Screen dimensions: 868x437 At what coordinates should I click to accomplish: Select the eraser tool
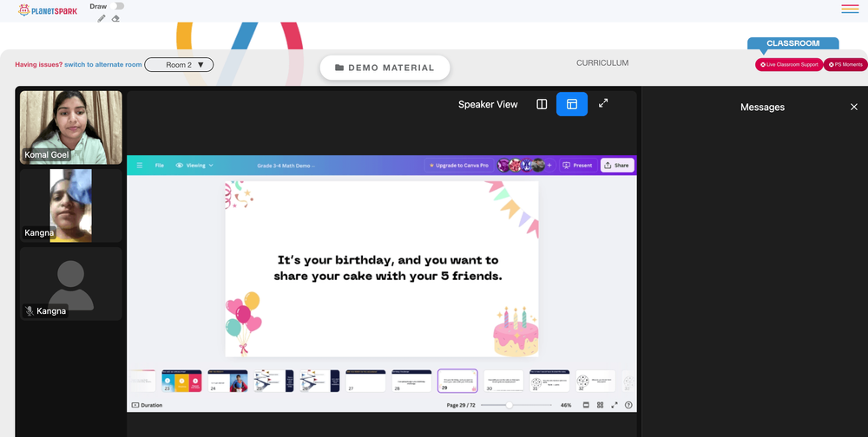[115, 18]
